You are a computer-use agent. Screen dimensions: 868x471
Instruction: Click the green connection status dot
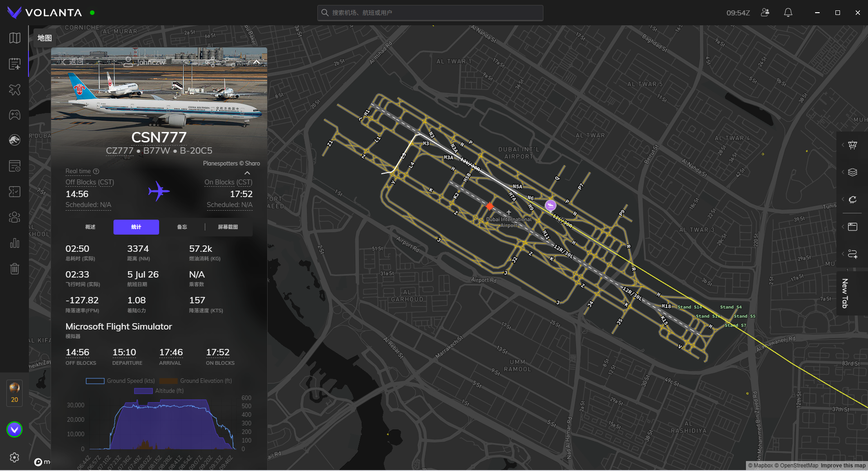point(92,13)
